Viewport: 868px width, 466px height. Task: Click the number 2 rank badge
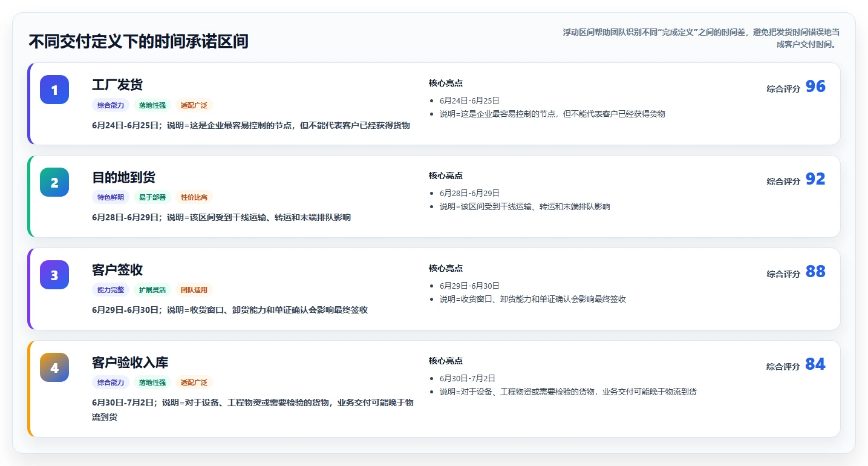(54, 182)
